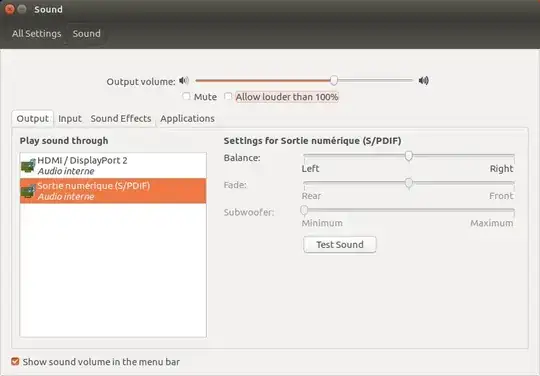Uncheck Show sound volume in the menu bar
This screenshot has width=540, height=376.
[x=15, y=361]
